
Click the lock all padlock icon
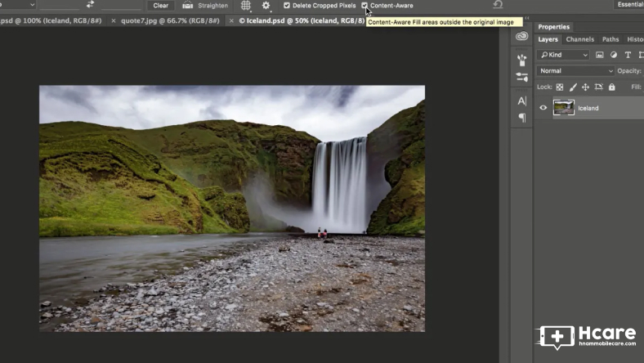pos(611,87)
